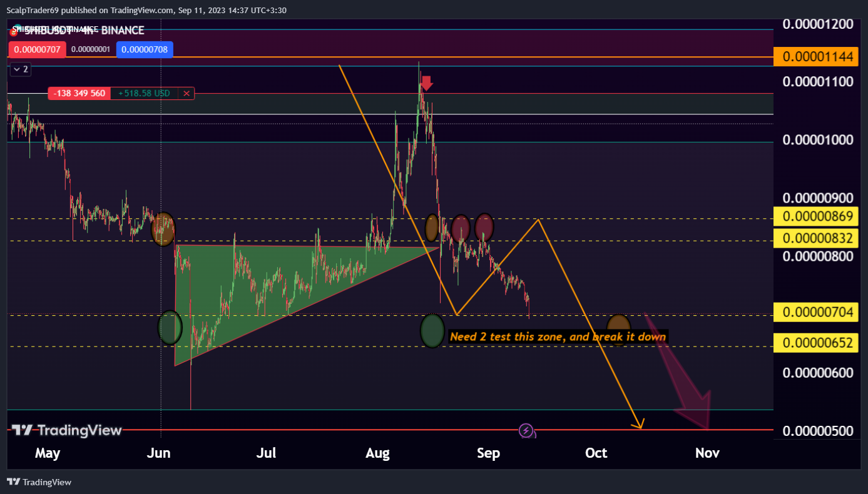Click the purple lightning bolt event icon
The image size is (868, 494).
(x=526, y=430)
